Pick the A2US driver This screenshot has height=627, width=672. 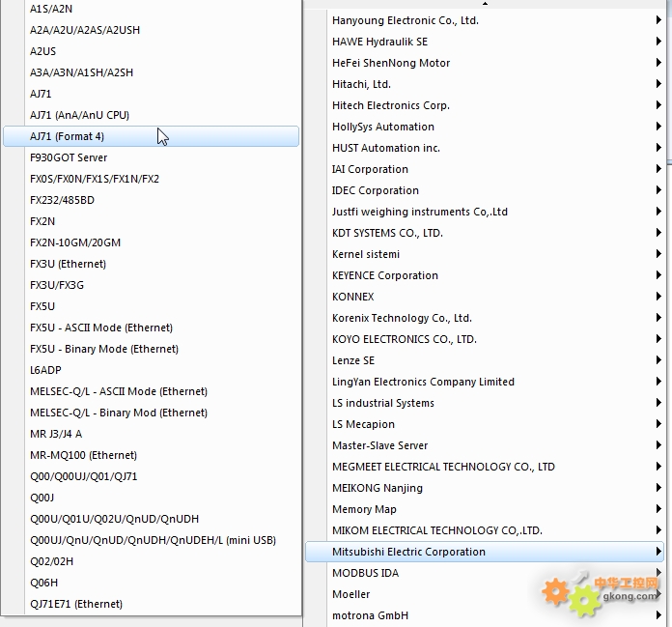point(151,51)
